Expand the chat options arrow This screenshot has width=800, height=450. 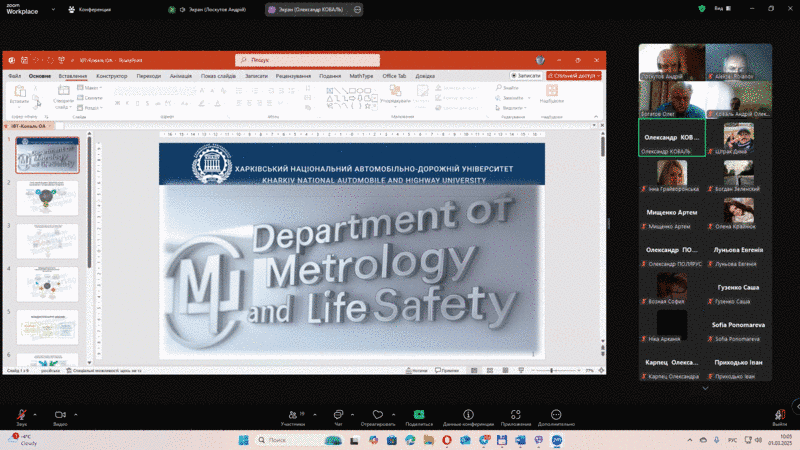[353, 415]
